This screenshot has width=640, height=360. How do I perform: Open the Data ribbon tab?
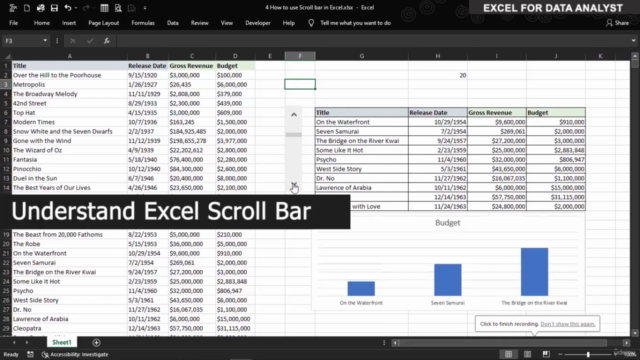[173, 23]
